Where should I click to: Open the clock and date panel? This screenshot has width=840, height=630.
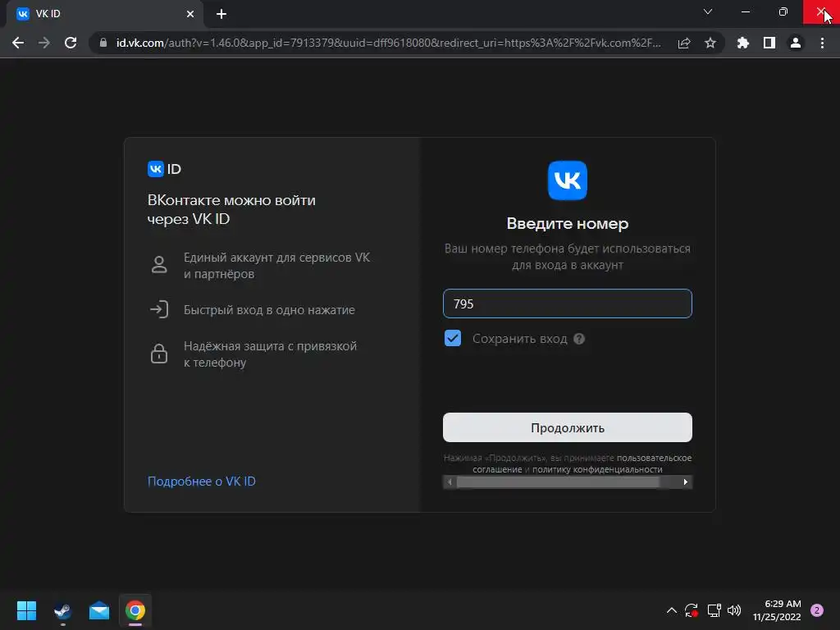[777, 610]
